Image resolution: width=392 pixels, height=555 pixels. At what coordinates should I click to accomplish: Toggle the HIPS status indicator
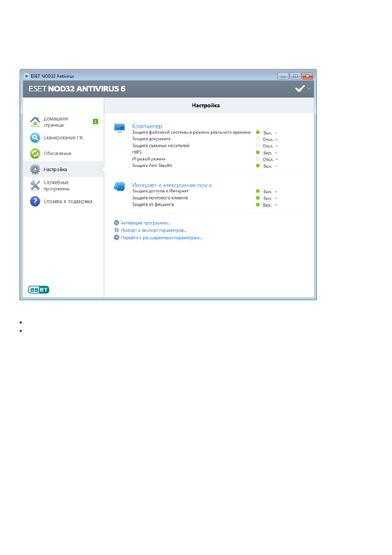[x=258, y=153]
